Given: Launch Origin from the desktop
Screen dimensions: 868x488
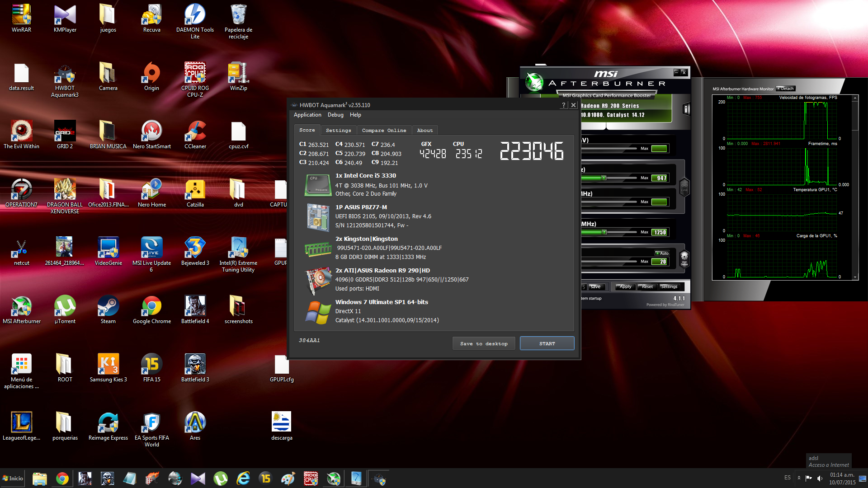Looking at the screenshot, I should 151,77.
